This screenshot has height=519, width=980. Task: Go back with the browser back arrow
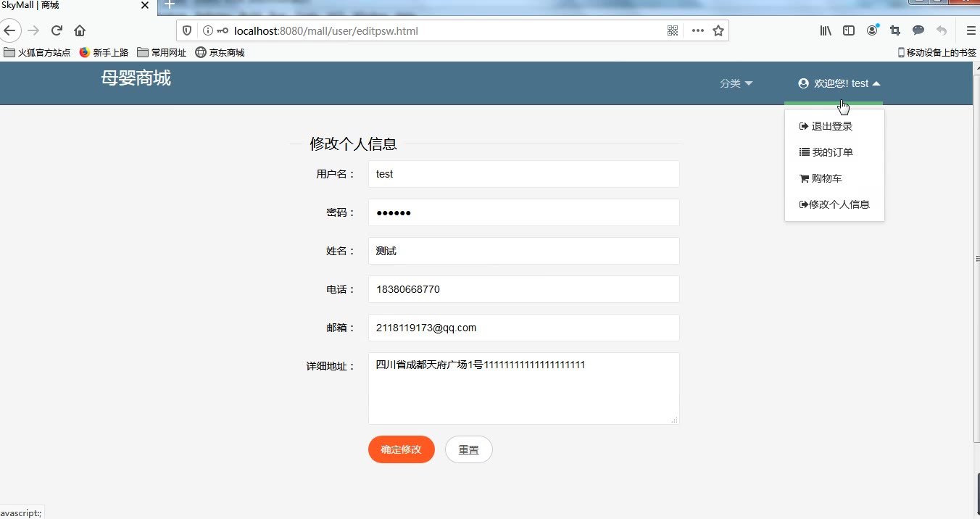pyautogui.click(x=9, y=30)
